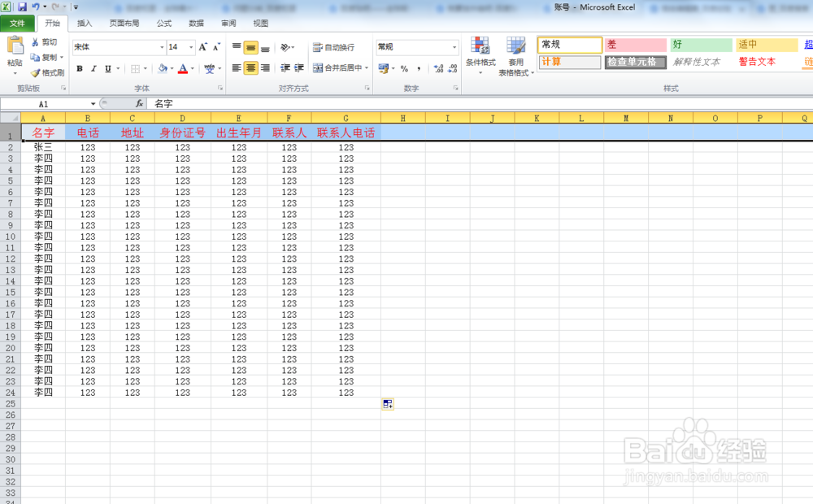The width and height of the screenshot is (813, 504).
Task: Click the Save icon in quick access toolbar
Action: 22,7
